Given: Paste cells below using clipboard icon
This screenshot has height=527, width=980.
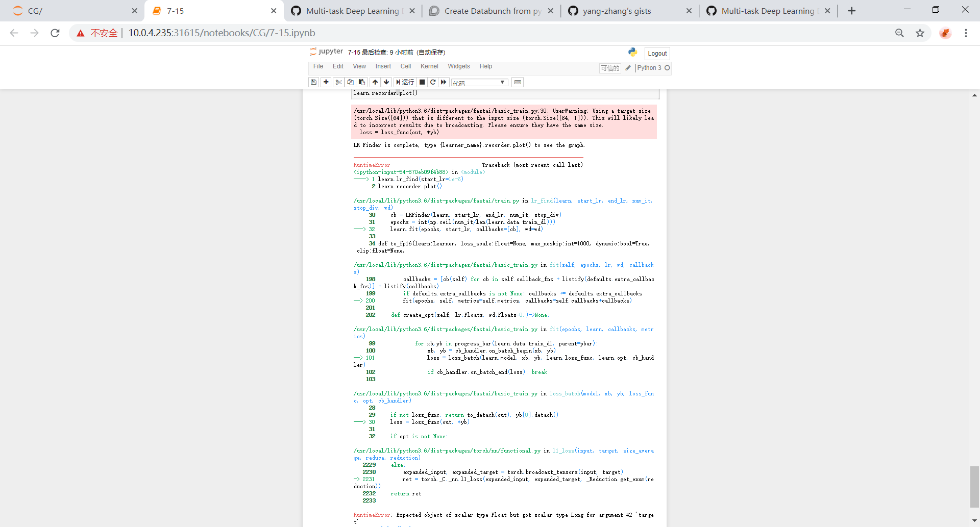Looking at the screenshot, I should (x=362, y=82).
